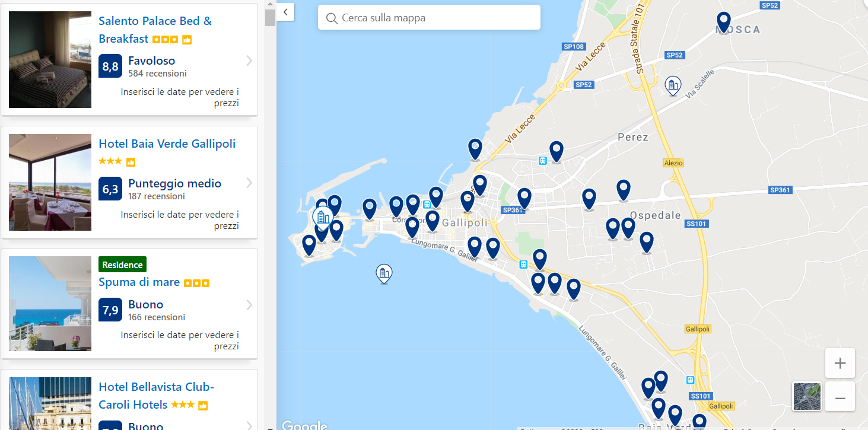Switch to satellite map view
Screen dimensions: 868x430
tap(807, 396)
